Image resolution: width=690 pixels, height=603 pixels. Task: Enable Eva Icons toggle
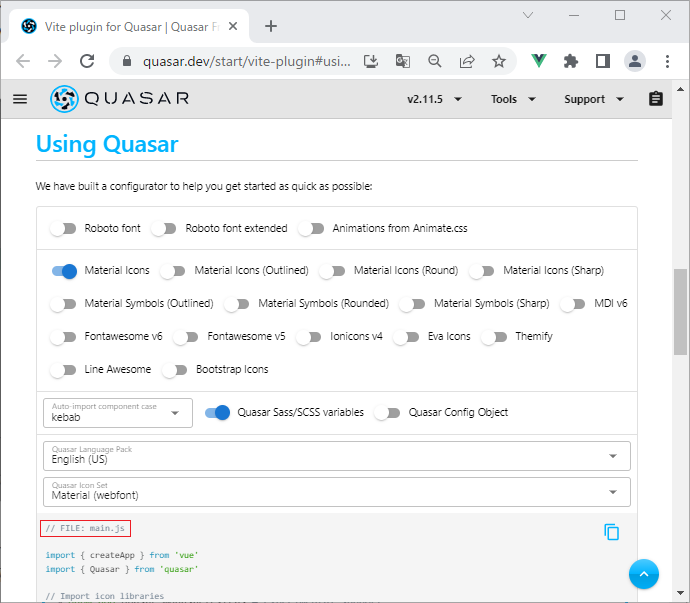pyautogui.click(x=406, y=337)
